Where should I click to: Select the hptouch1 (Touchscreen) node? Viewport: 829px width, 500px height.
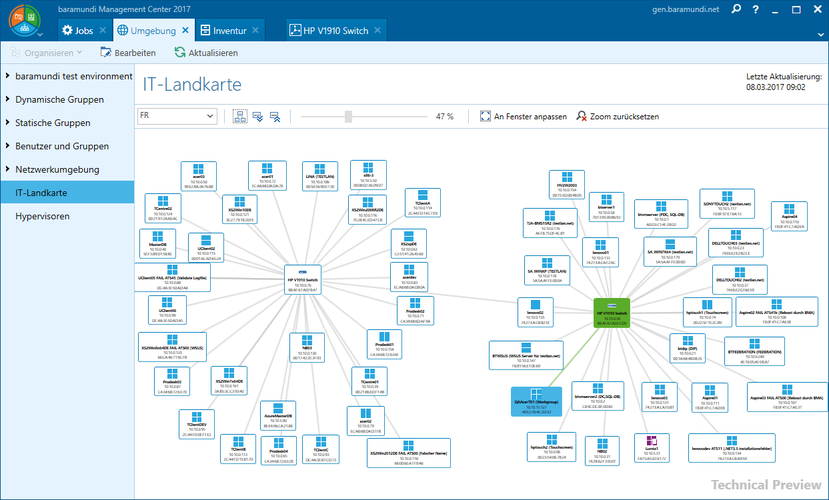point(707,312)
